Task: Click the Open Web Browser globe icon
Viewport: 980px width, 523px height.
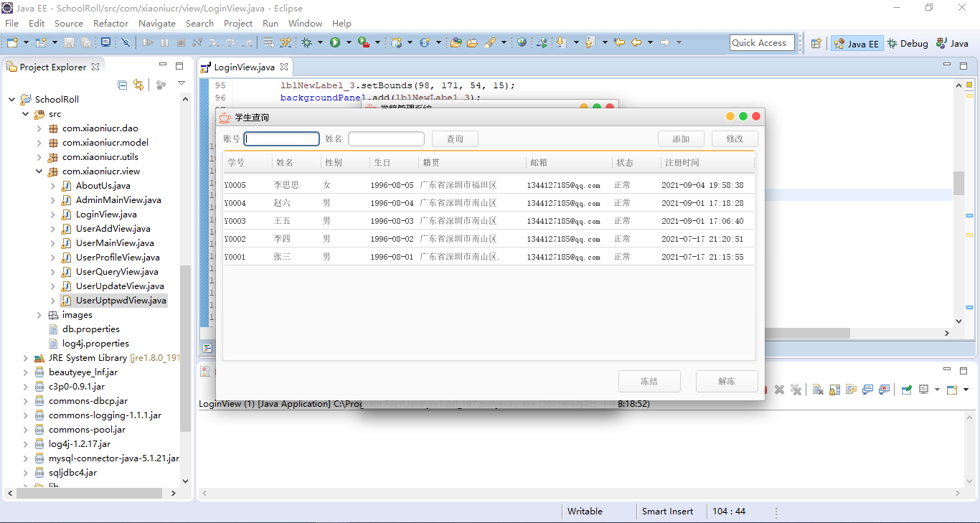Action: [x=522, y=43]
